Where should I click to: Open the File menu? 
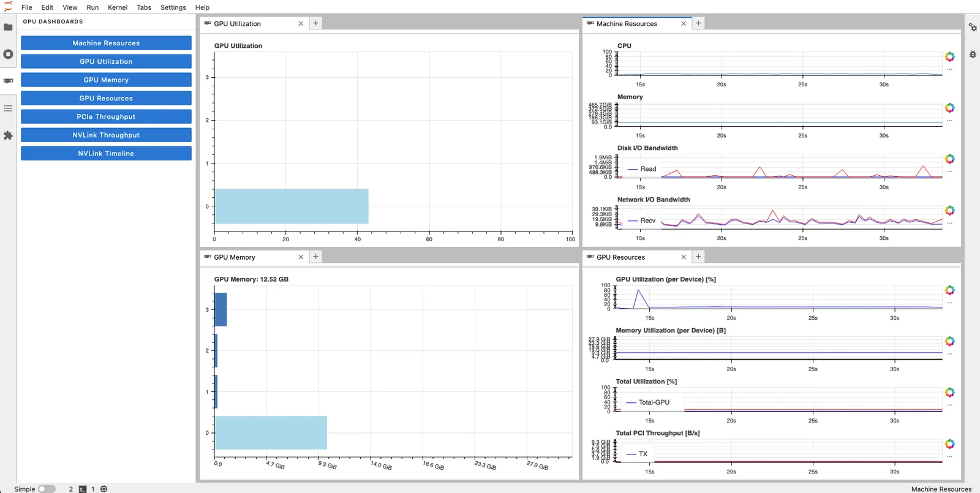pos(27,7)
